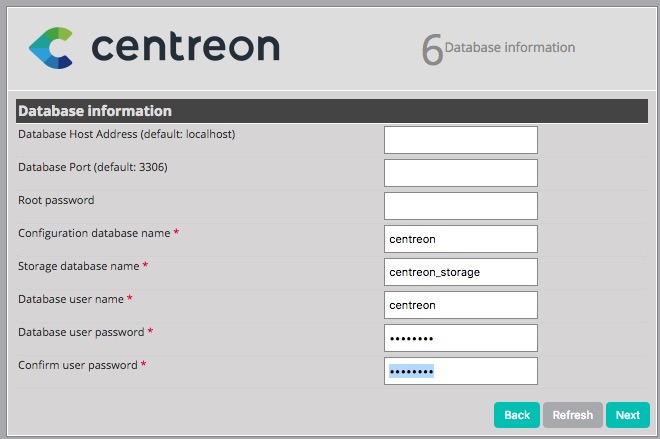The width and height of the screenshot is (660, 439).
Task: Click the centreon wordmark text
Action: click(x=185, y=47)
